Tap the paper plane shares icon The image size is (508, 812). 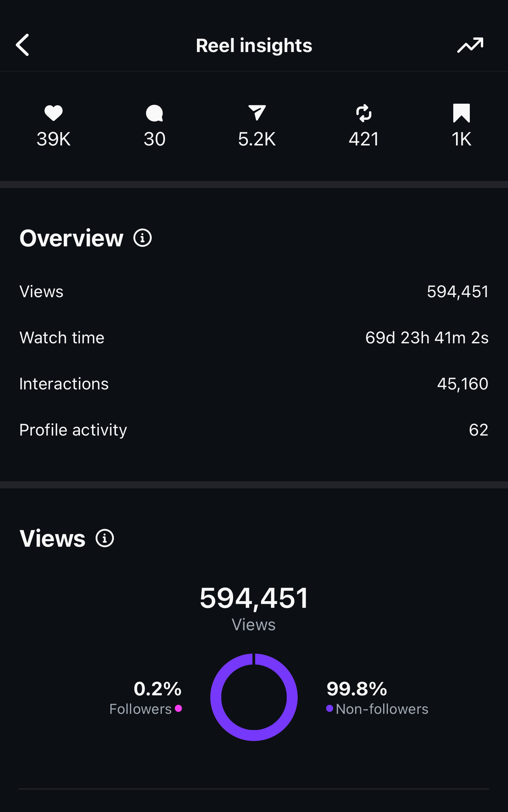pos(257,113)
